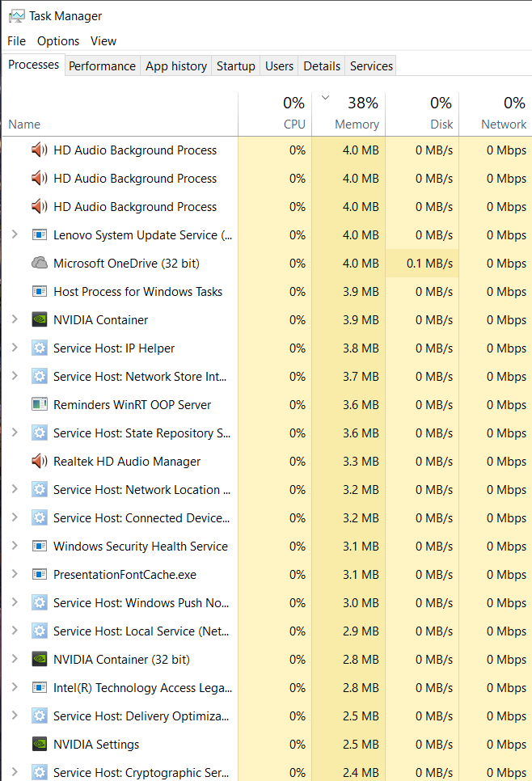Select the Realtek HD Audio Manager name
This screenshot has height=781, width=532.
pos(127,461)
